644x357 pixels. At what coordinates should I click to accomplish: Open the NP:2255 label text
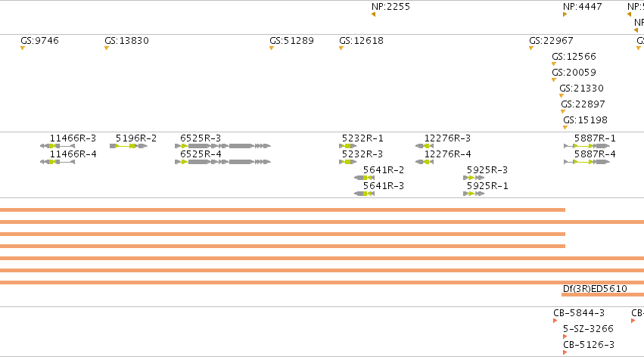click(x=390, y=7)
